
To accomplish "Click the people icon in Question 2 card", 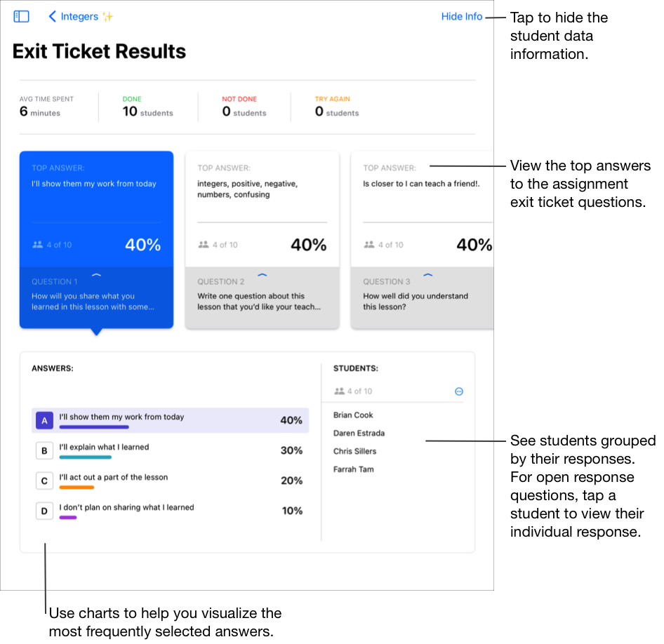I will (x=204, y=245).
